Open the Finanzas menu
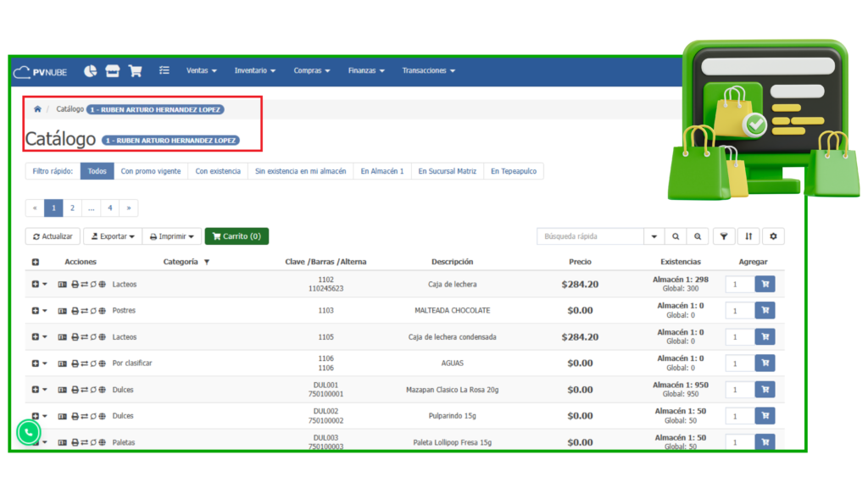This screenshot has height=488, width=868. tap(366, 71)
